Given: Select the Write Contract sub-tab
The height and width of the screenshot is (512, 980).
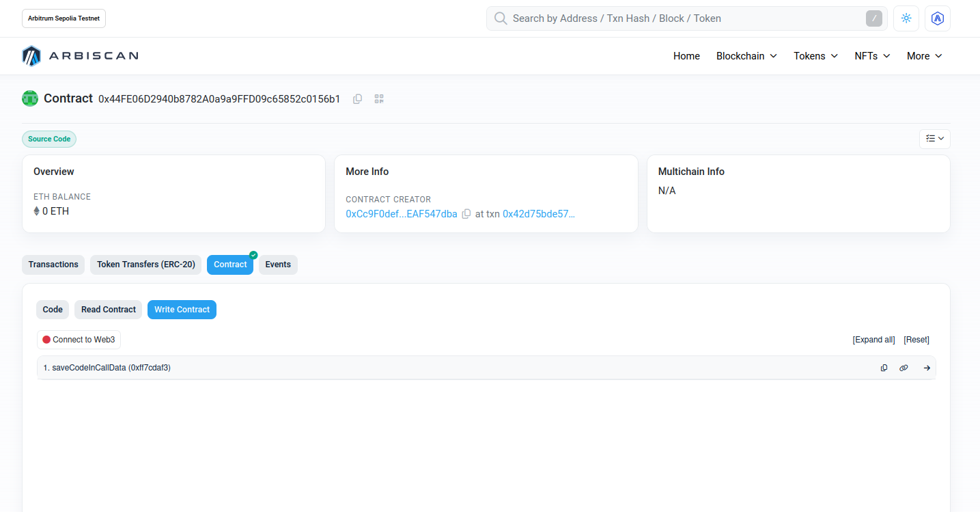Looking at the screenshot, I should pos(182,310).
